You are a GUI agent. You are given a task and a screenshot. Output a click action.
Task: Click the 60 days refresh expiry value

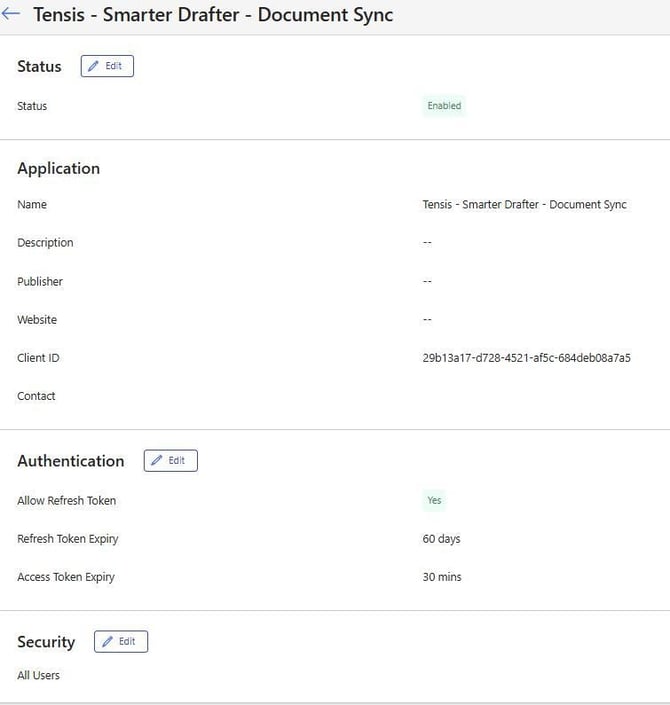[441, 539]
